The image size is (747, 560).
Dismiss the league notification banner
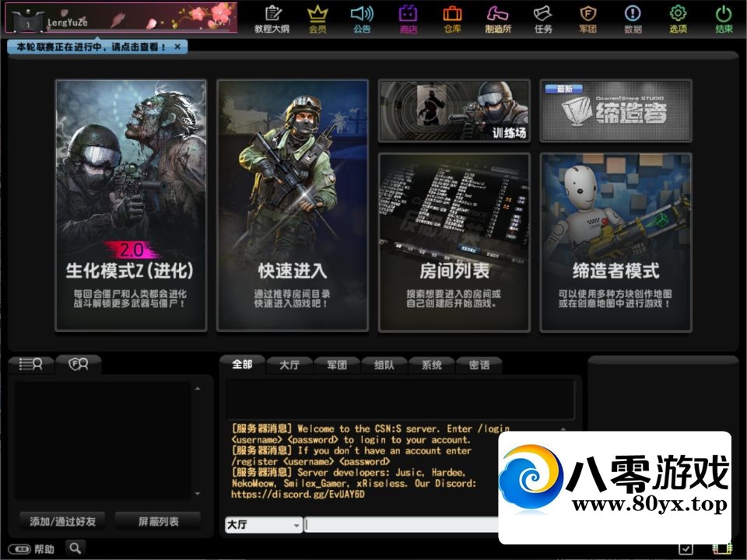click(177, 47)
